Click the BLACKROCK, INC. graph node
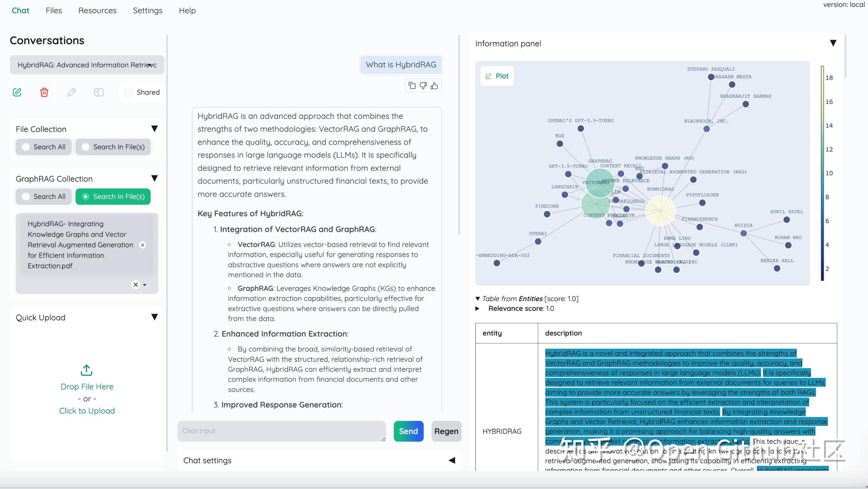 click(x=707, y=129)
